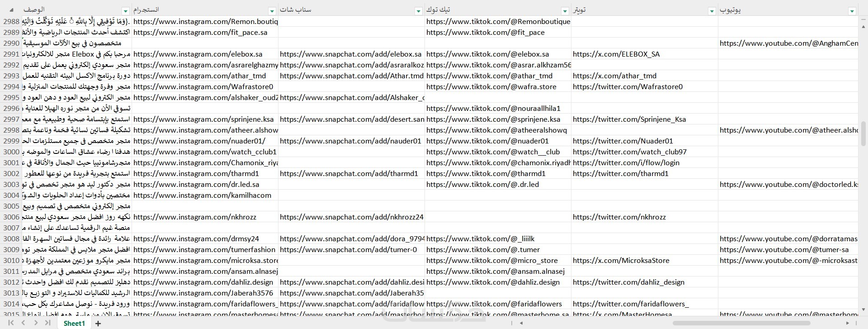
Task: Select row header 3000
Action: (x=11, y=152)
